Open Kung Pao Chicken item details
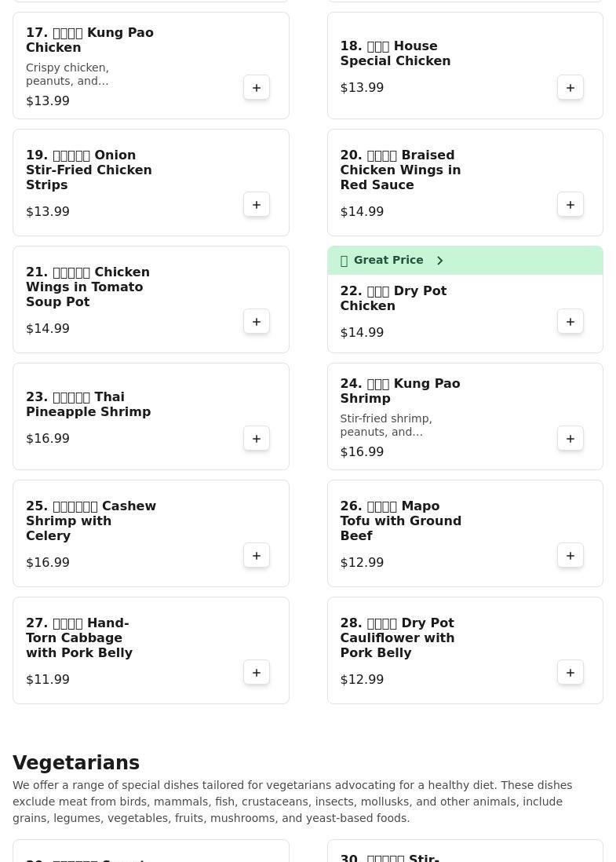Screen dimensions: 616x862 (x=89, y=40)
